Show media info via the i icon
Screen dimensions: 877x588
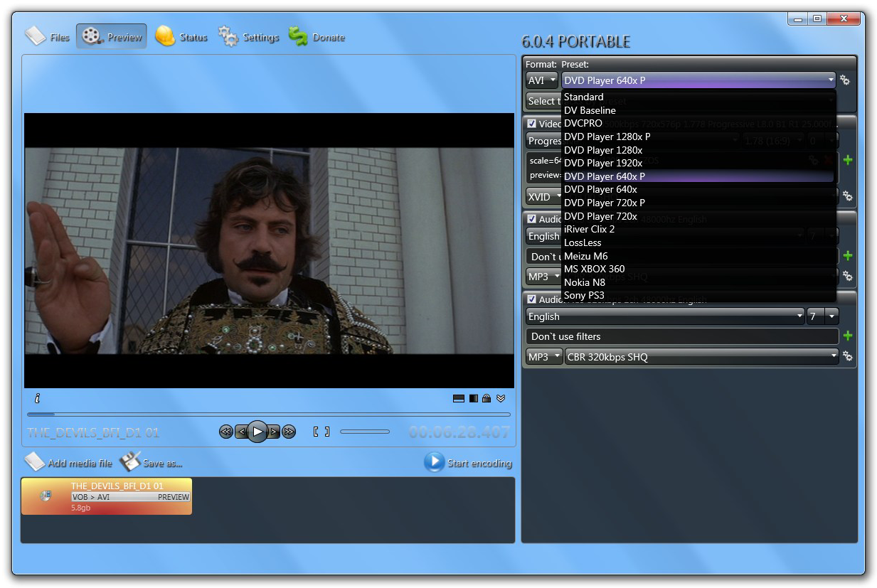coord(37,398)
